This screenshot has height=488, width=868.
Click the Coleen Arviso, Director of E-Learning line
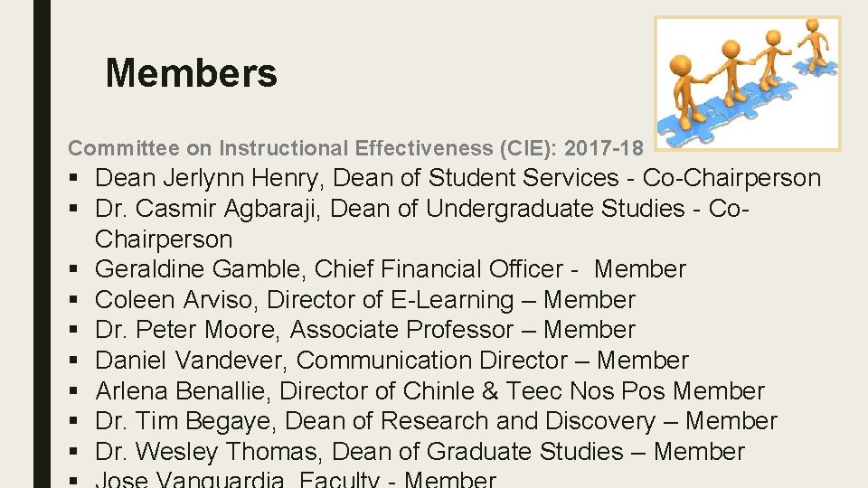pos(364,300)
